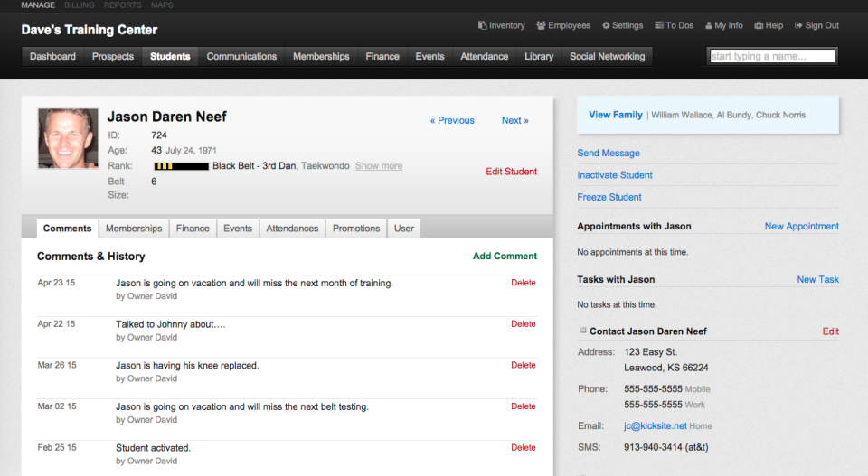This screenshot has height=476, width=868.
Task: Open the My Info person icon
Action: click(x=709, y=25)
